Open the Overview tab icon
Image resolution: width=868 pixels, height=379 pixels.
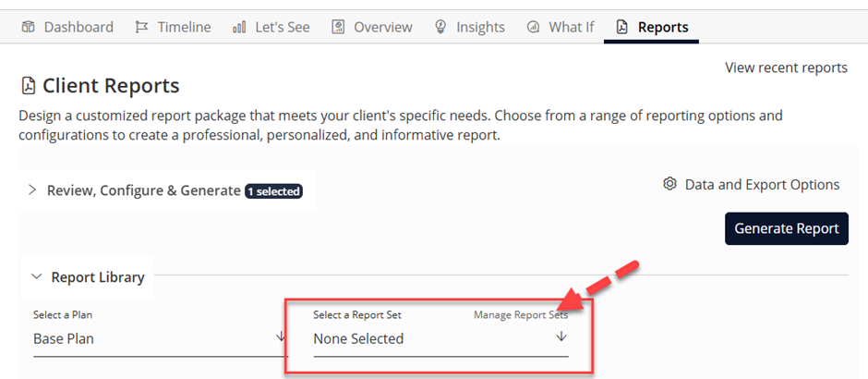click(x=338, y=27)
